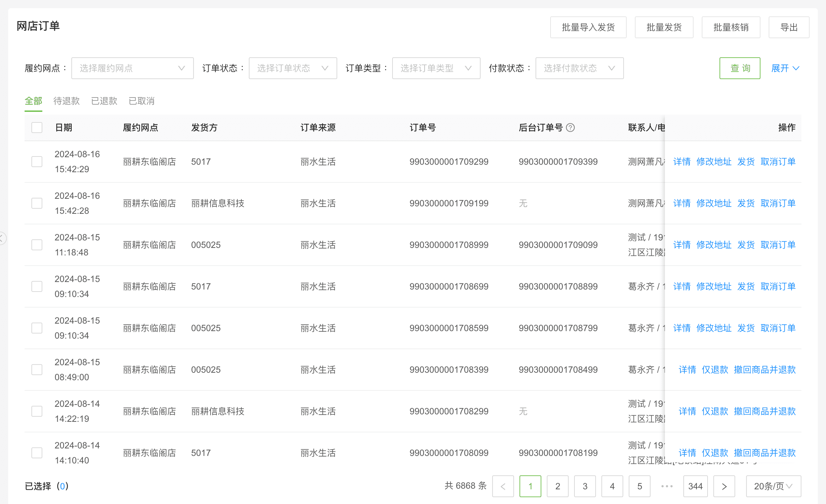Open the 履约网点 dropdown
Screen dimensions: 826x504
[x=132, y=68]
